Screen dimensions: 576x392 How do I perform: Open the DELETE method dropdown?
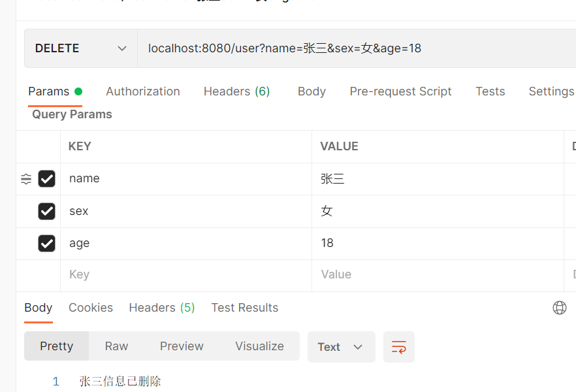(81, 48)
